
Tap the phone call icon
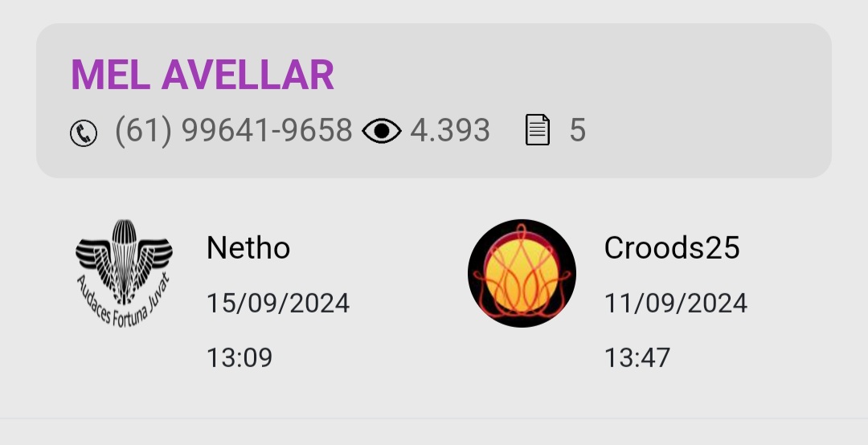(84, 133)
